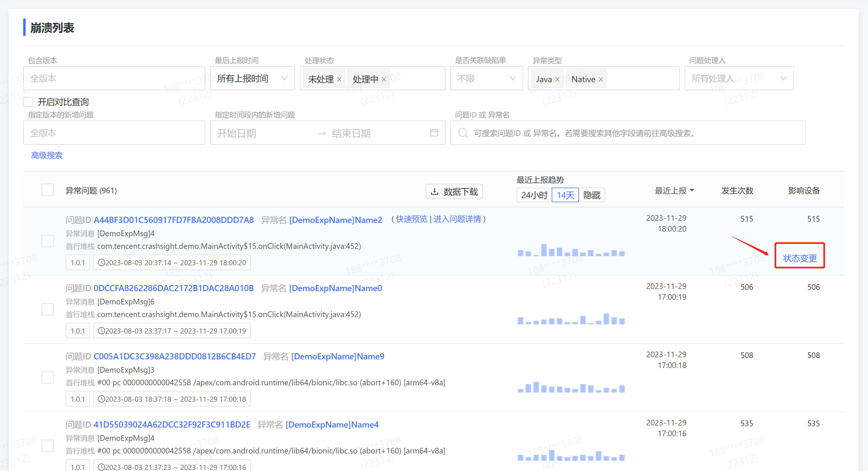The height and width of the screenshot is (471, 868).
Task: Select 隐藏 to hide trend chart
Action: click(x=592, y=195)
